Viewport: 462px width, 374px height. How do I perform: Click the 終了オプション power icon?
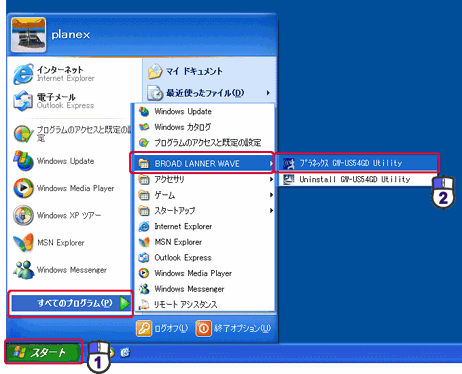tap(204, 329)
